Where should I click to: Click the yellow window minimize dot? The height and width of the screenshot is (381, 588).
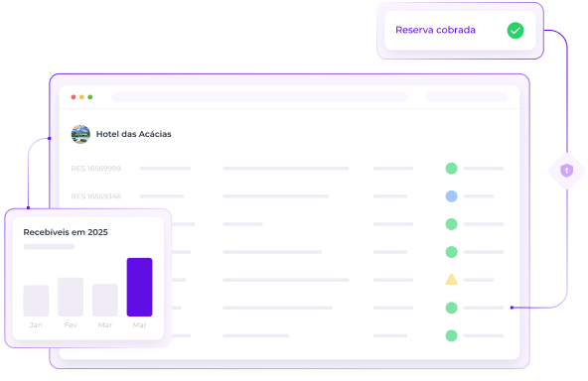tap(81, 97)
